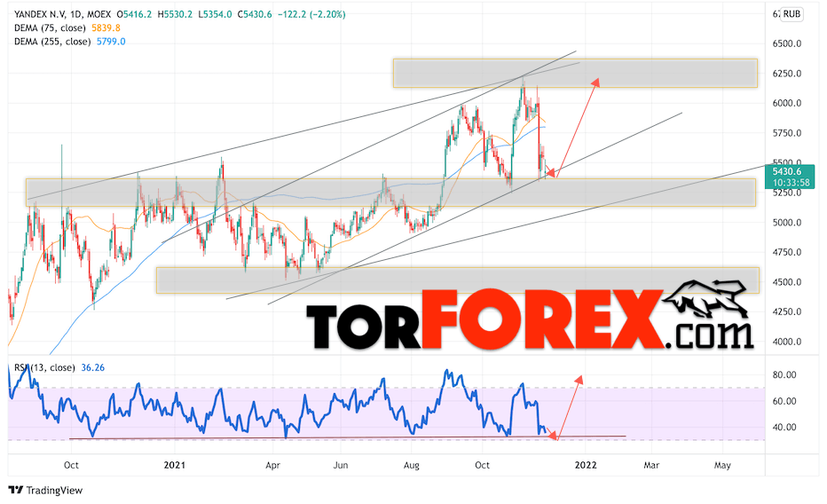Click the change value −122.2 (−2.20%)
Viewport: 827px width, 504px height.
pyautogui.click(x=311, y=14)
